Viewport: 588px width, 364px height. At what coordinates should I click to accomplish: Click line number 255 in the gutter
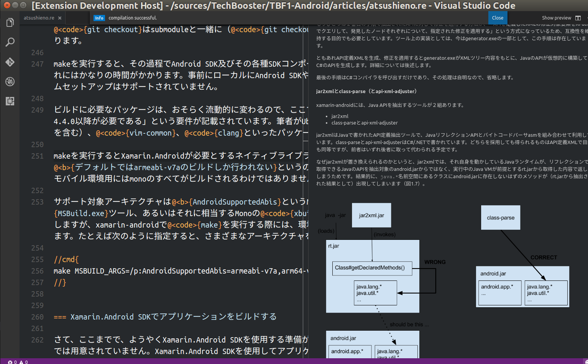pos(38,259)
